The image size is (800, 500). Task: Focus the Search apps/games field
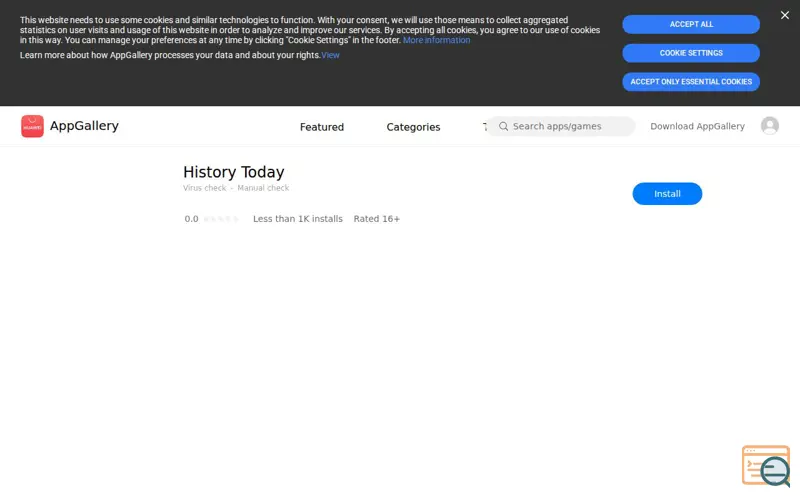561,126
